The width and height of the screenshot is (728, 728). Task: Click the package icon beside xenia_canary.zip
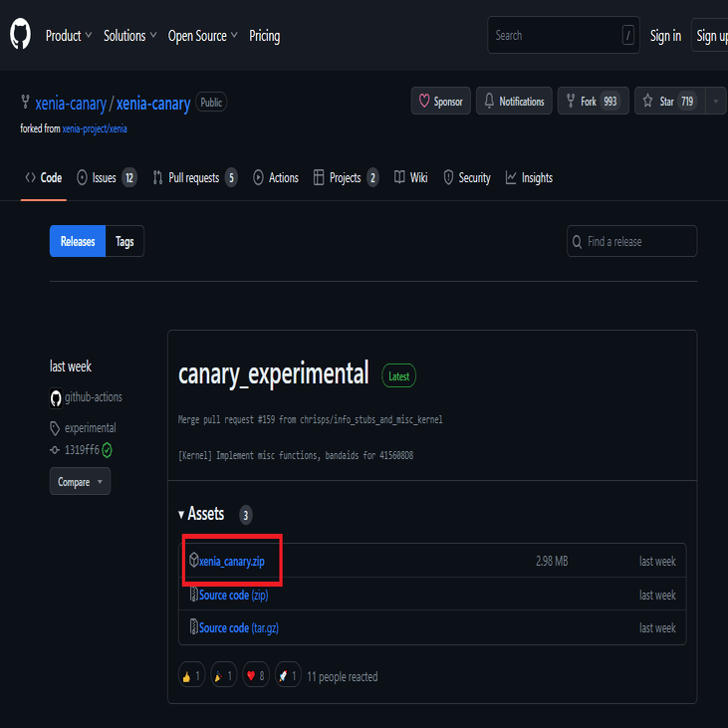(x=194, y=560)
